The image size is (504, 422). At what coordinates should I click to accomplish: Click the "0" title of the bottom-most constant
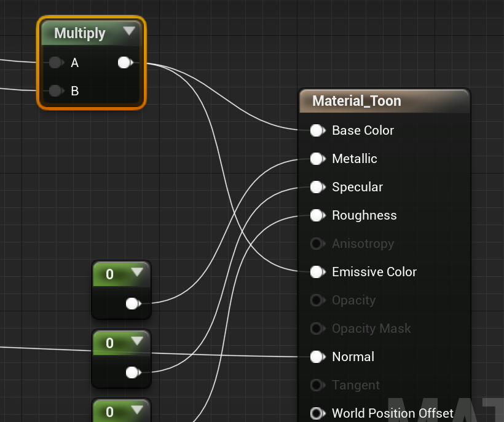click(109, 412)
